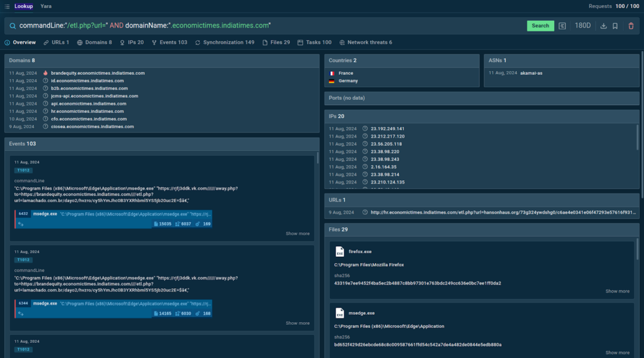The width and height of the screenshot is (644, 358).
Task: Expand msedge.exe file details via Show more
Action: pyautogui.click(x=617, y=352)
